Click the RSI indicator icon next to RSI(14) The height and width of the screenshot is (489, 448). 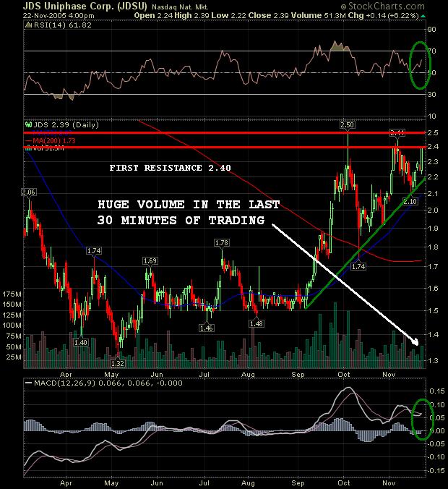tap(28, 25)
